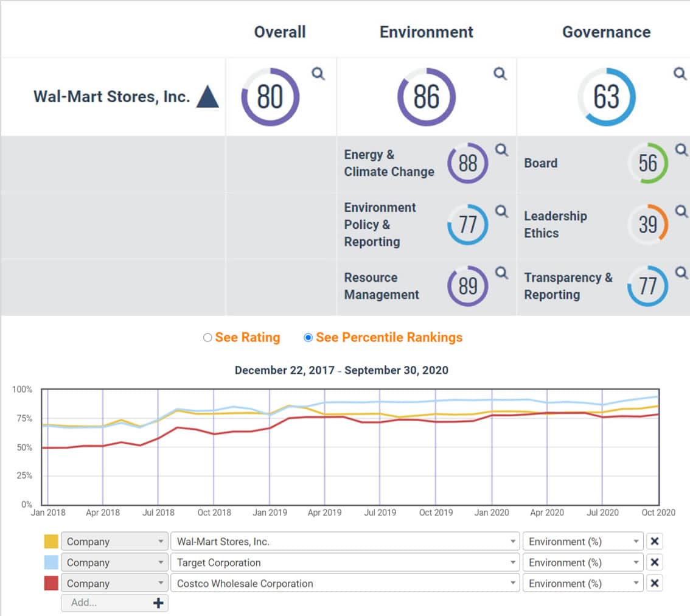690x616 pixels.
Task: Remove Target Corporation row with X button
Action: 654,562
